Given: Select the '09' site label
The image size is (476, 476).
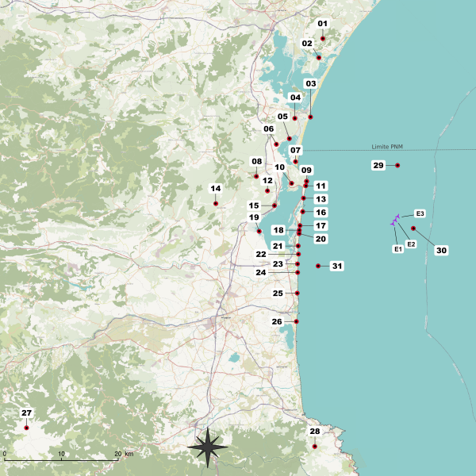Looking at the screenshot, I should click(x=306, y=171).
